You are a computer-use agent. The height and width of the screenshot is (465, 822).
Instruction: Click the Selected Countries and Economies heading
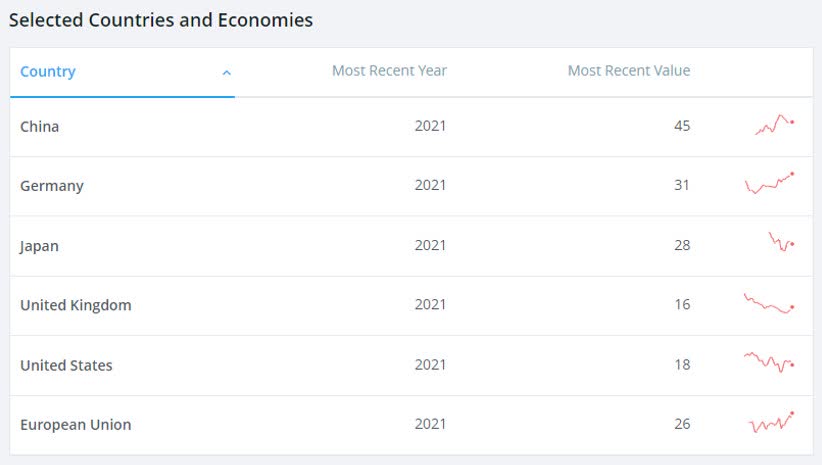click(161, 20)
